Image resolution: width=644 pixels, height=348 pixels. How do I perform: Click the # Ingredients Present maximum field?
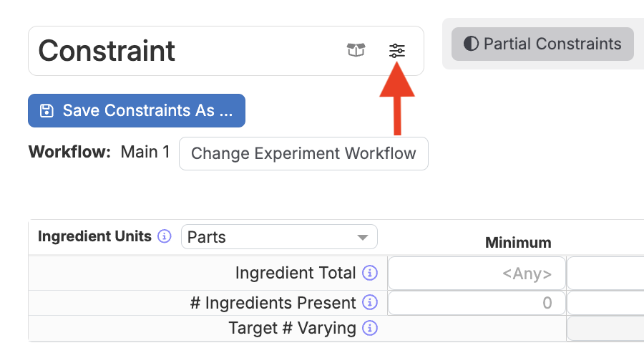(x=605, y=303)
